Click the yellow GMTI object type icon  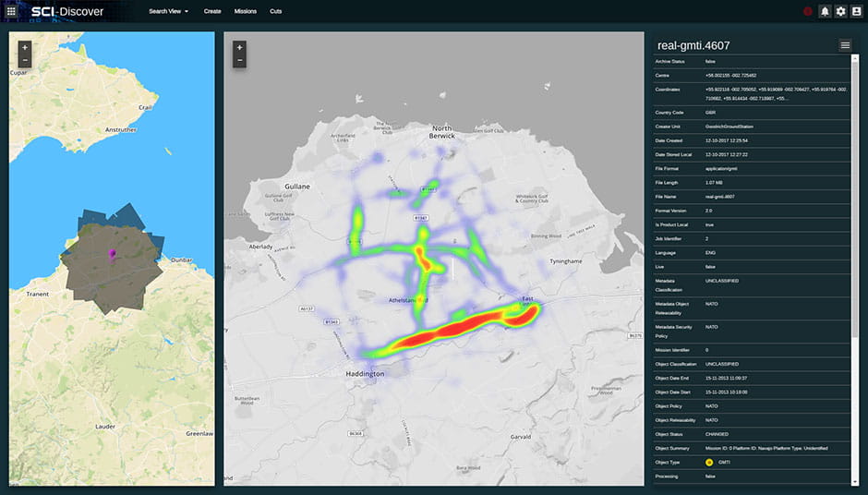pos(709,461)
